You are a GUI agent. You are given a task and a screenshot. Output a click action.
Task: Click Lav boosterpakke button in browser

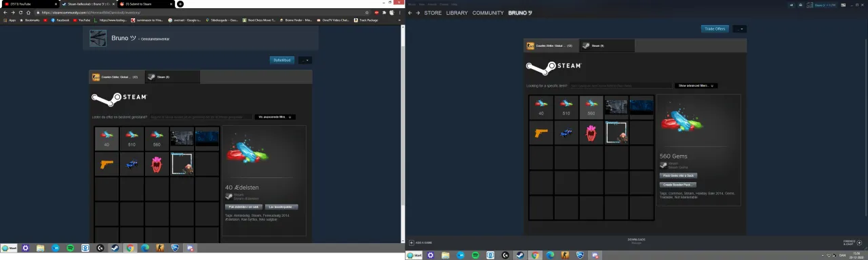281,207
